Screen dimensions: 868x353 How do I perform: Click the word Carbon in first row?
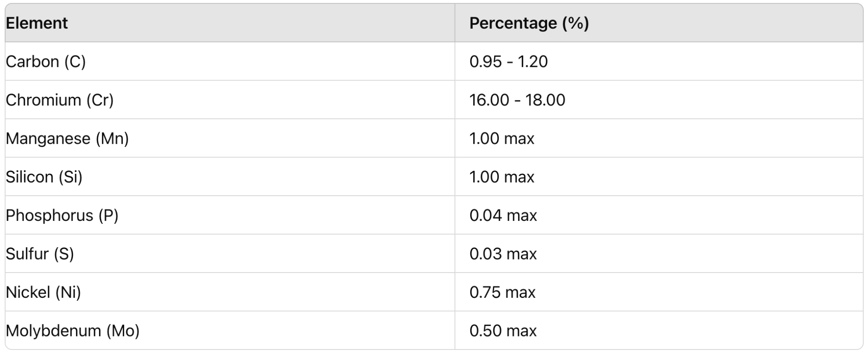click(32, 61)
